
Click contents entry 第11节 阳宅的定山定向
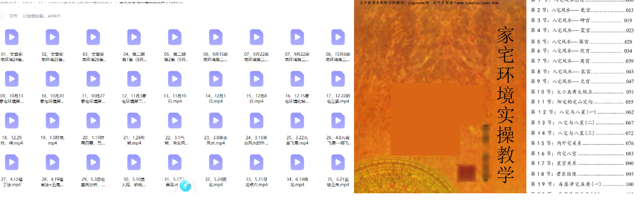click(582, 102)
